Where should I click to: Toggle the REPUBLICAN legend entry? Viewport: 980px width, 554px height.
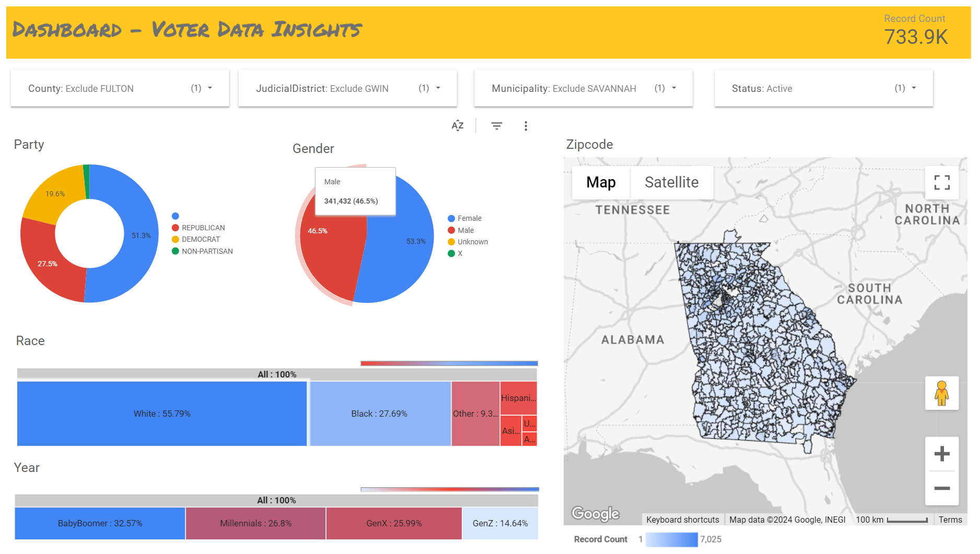203,228
